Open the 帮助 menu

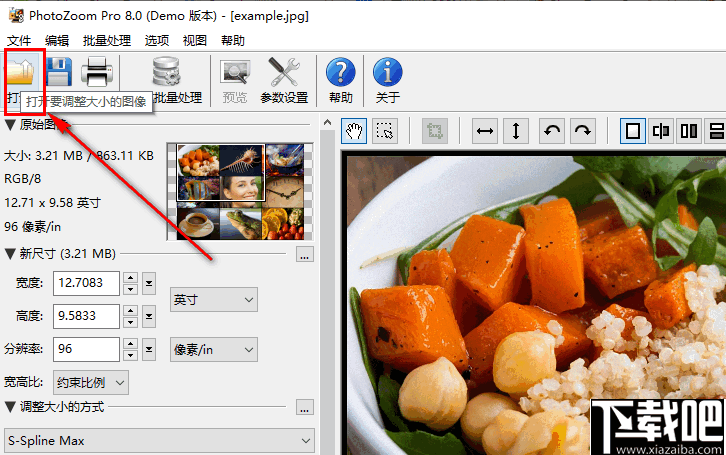[x=233, y=41]
